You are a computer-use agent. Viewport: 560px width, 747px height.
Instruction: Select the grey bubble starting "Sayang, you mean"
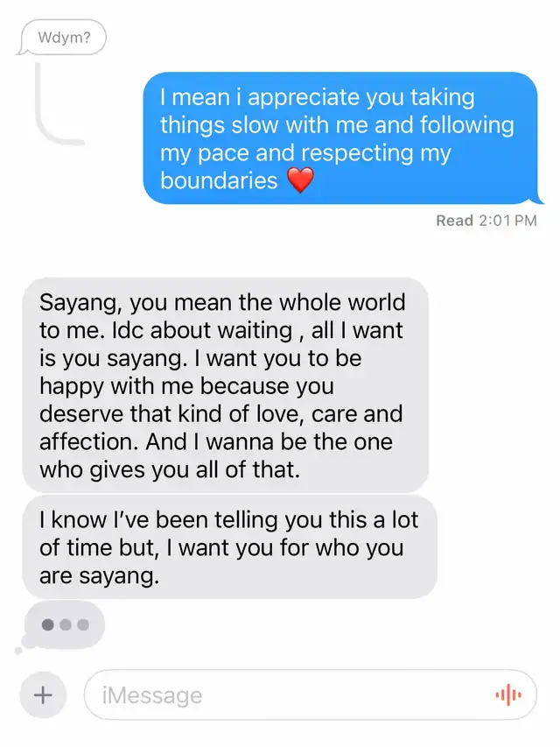(225, 385)
